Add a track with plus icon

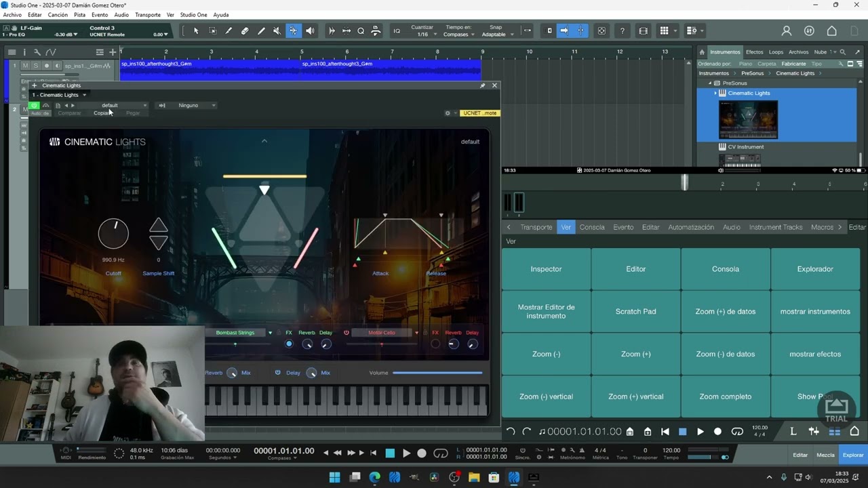pyautogui.click(x=113, y=52)
